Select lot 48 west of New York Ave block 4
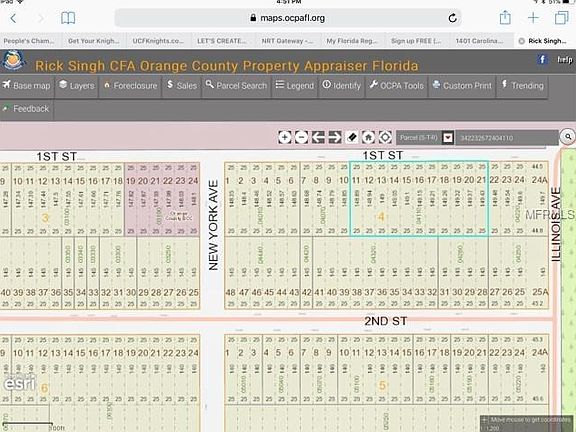The height and width of the screenshot is (432, 576). 231,272
